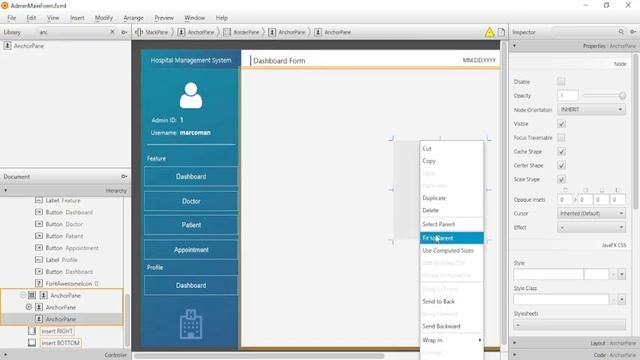Click Dashboard button under Profile
The image size is (640, 360).
191,285
